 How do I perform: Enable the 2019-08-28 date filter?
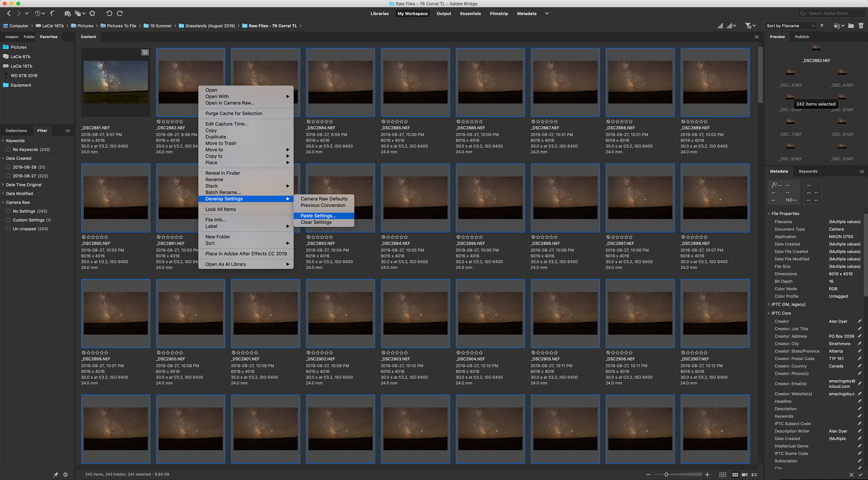(8, 167)
